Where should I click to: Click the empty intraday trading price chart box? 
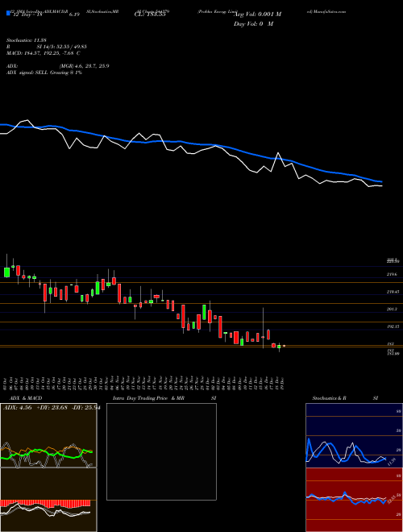pyautogui.click(x=161, y=451)
